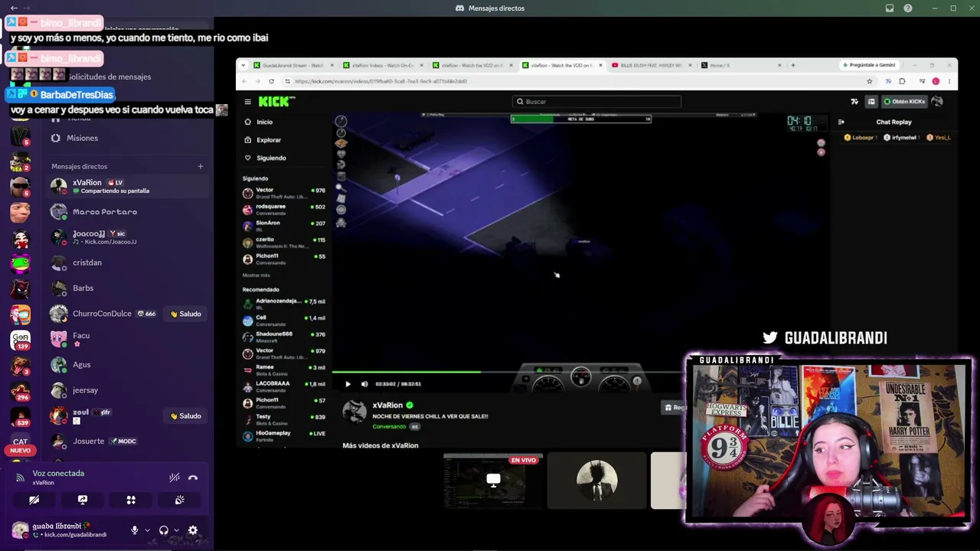The height and width of the screenshot is (551, 980).
Task: Open HioGameplay live channel
Action: point(284,436)
